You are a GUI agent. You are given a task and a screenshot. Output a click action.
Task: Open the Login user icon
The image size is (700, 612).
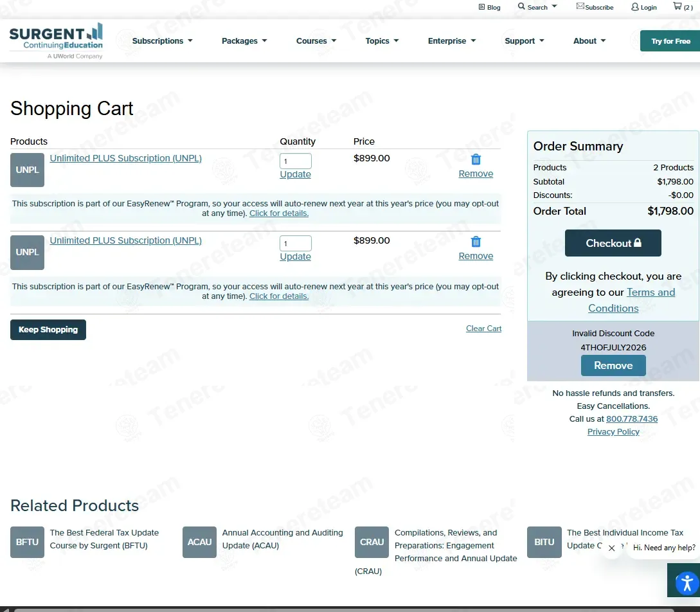click(x=635, y=6)
